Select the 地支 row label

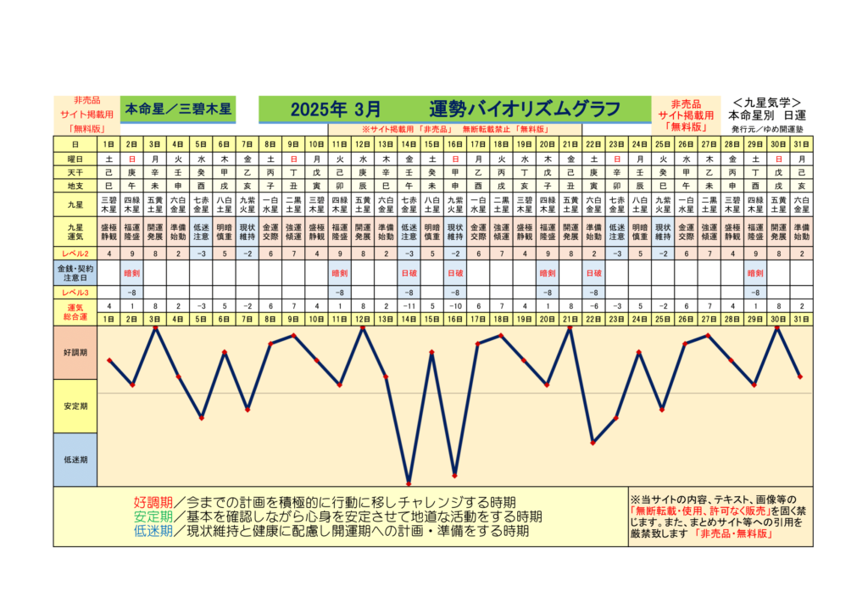click(x=75, y=186)
